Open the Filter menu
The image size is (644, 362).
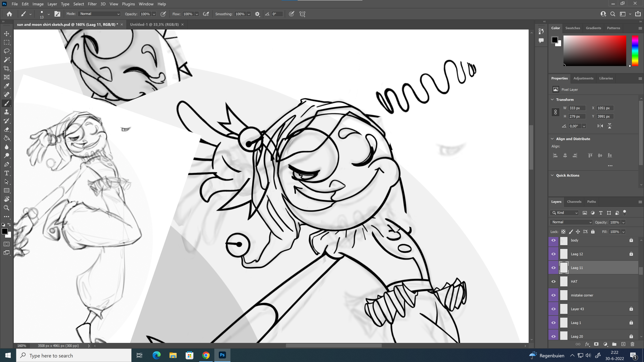[92, 4]
